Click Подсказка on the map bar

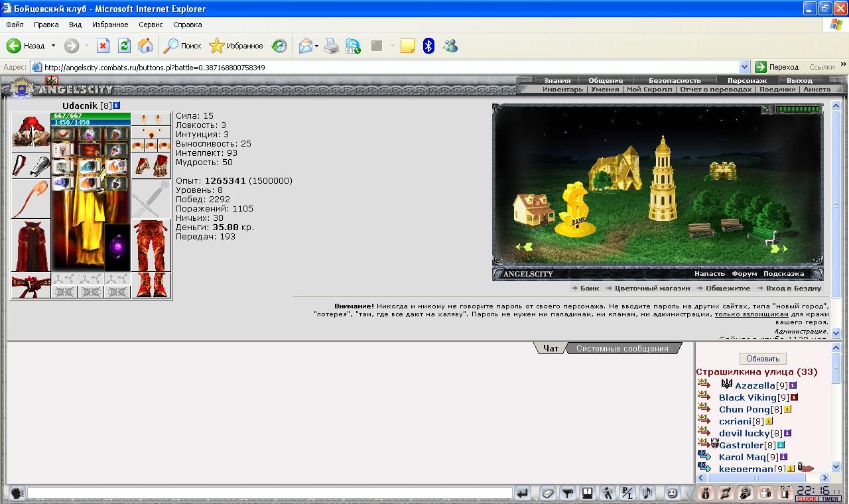tap(783, 273)
